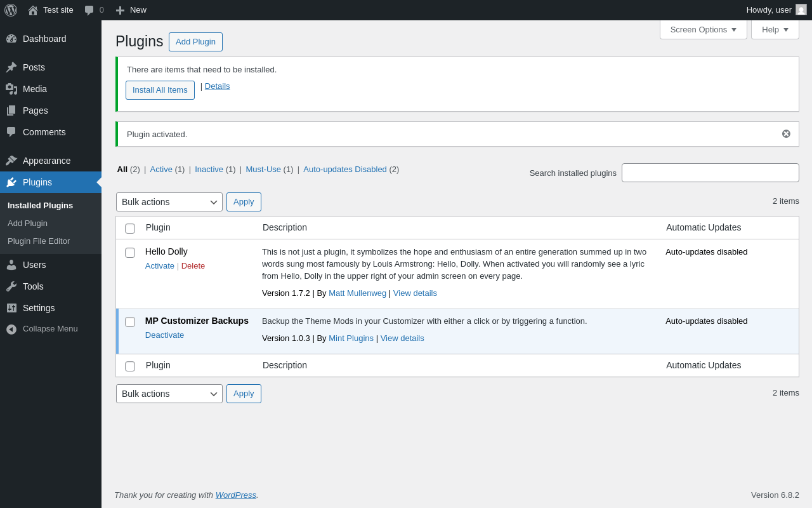Check the Hello Dolly plugin checkbox

point(130,253)
